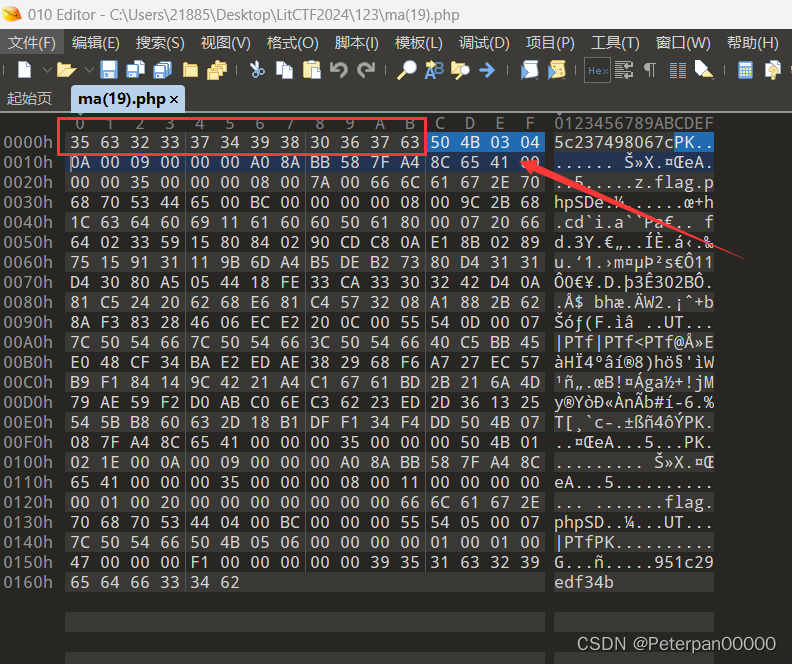This screenshot has width=792, height=664.
Task: Select byte F1 in row 0150h
Action: tap(200, 562)
